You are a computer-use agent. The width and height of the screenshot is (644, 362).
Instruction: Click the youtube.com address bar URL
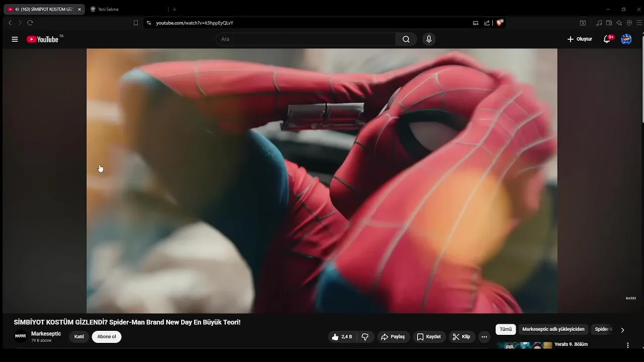pos(195,23)
